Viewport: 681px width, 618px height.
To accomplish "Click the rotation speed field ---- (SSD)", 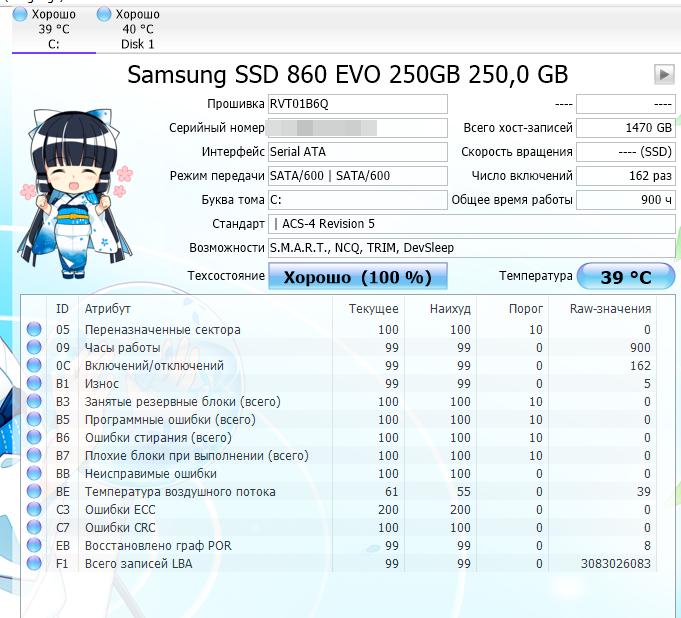I will point(625,152).
